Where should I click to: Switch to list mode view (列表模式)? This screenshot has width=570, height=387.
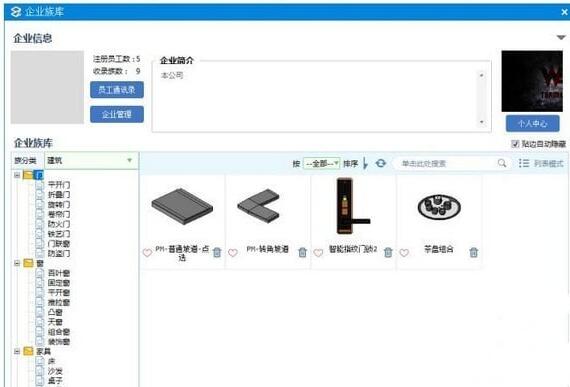point(541,163)
